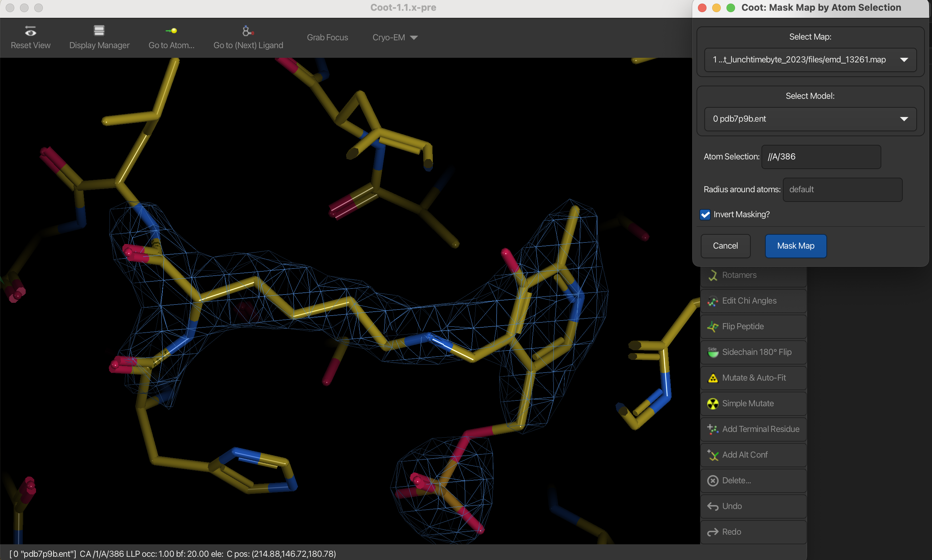This screenshot has width=932, height=560.
Task: Cancel the Mask Map dialog
Action: [725, 246]
